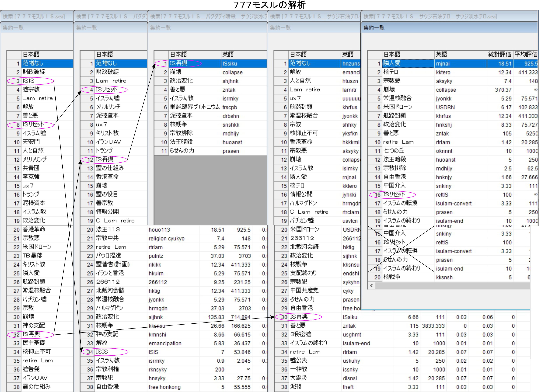Select the 宗教利権 row numbered 36
The width and height of the screenshot is (539, 392).
[107, 369]
